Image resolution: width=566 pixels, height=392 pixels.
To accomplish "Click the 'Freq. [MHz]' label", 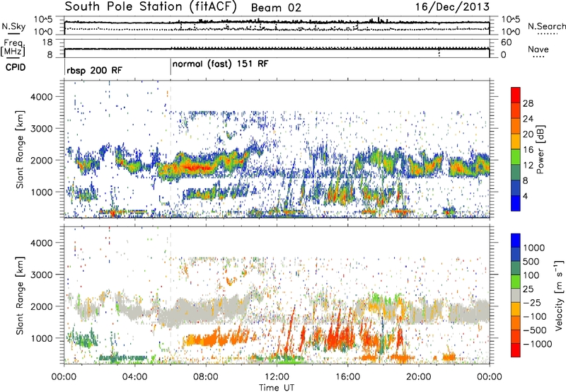I will pos(13,48).
